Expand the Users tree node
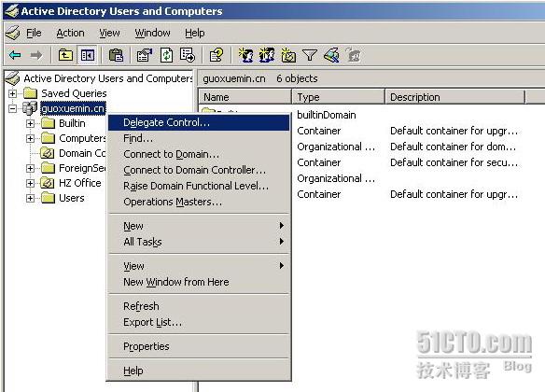Viewport: 545px width, 392px height. [x=30, y=198]
